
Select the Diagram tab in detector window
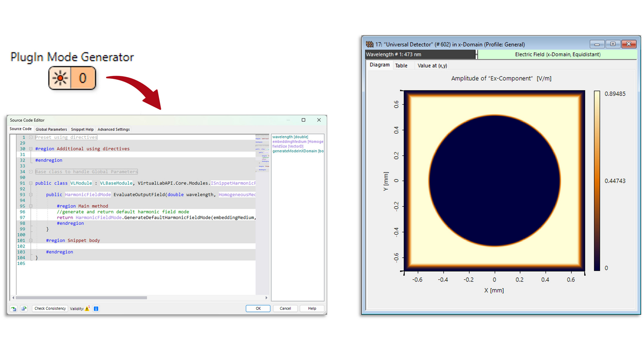click(379, 65)
